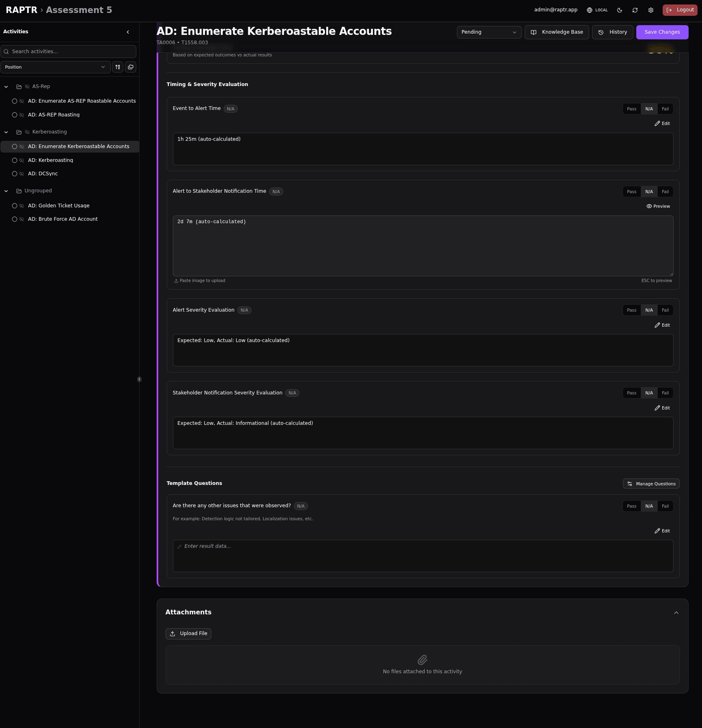Mark Event to Alert Time as Pass
This screenshot has height=728, width=702.
point(631,109)
